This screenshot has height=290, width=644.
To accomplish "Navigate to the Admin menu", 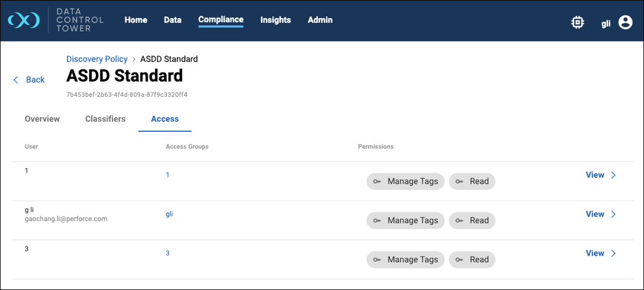I will (x=320, y=20).
